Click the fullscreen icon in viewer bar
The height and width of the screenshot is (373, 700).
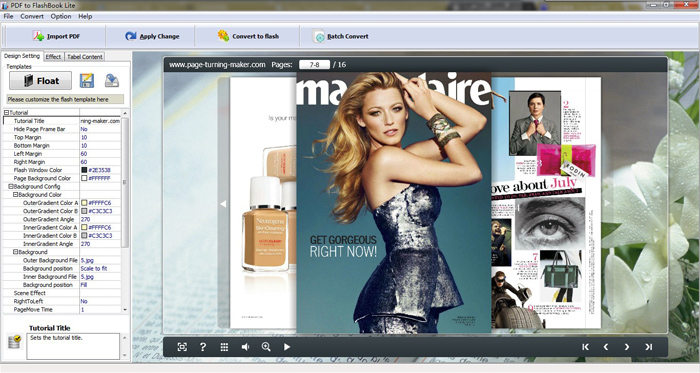coord(182,347)
